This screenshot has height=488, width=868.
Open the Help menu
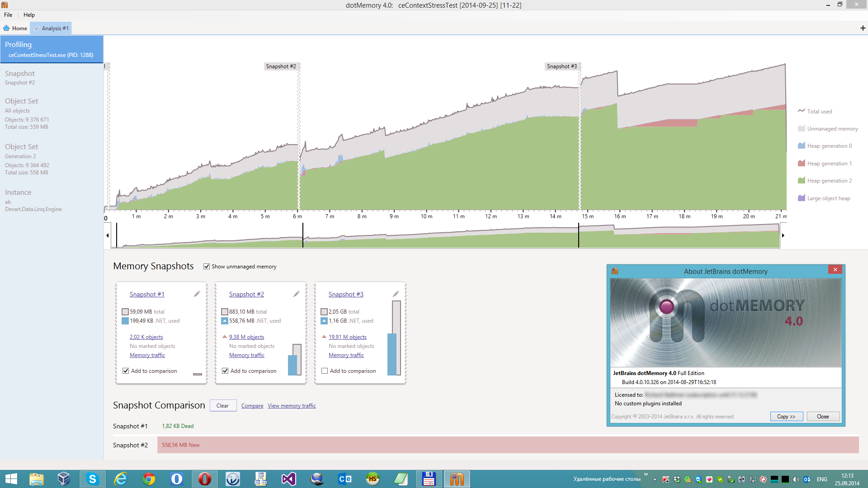tap(29, 15)
